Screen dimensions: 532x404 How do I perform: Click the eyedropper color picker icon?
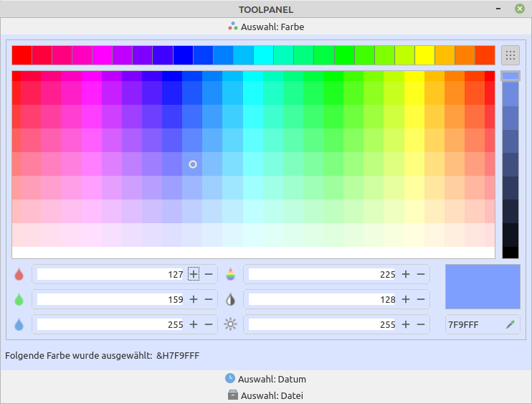tap(510, 324)
